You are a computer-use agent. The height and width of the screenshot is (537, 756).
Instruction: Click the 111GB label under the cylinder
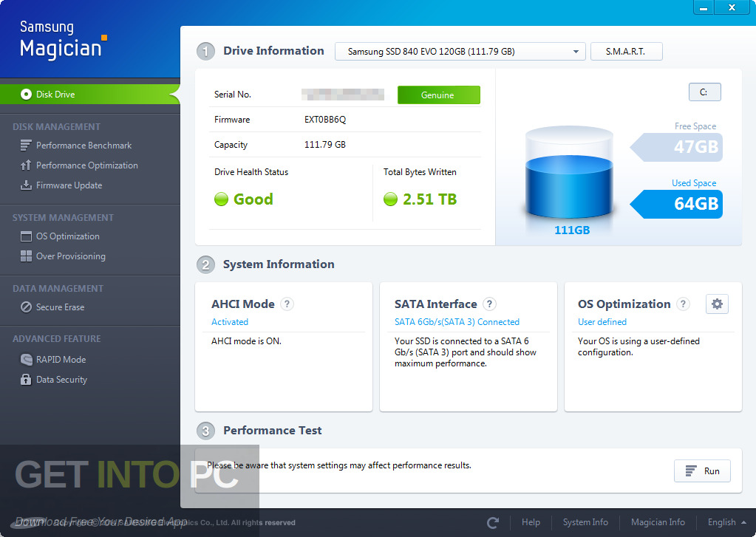click(x=572, y=230)
